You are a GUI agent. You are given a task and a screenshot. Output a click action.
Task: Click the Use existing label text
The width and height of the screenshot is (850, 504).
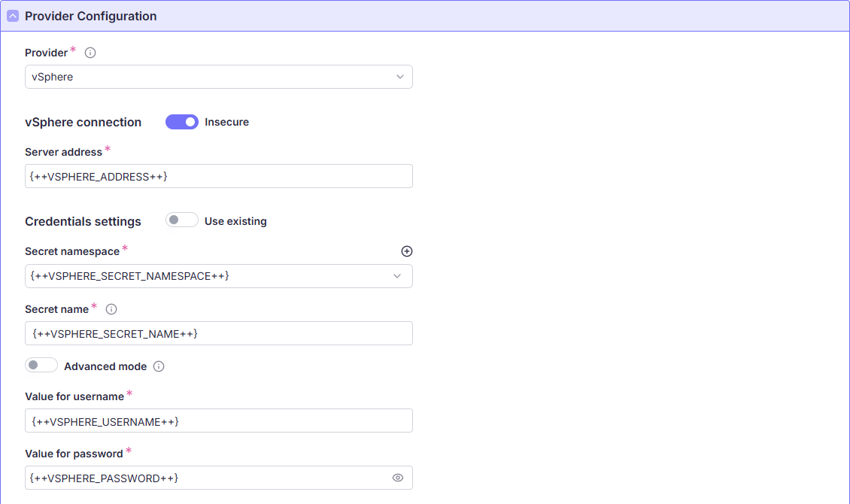click(x=235, y=221)
